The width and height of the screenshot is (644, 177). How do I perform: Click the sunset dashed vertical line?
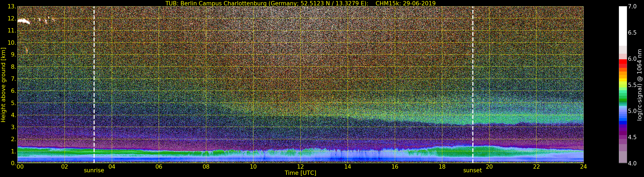(473, 85)
